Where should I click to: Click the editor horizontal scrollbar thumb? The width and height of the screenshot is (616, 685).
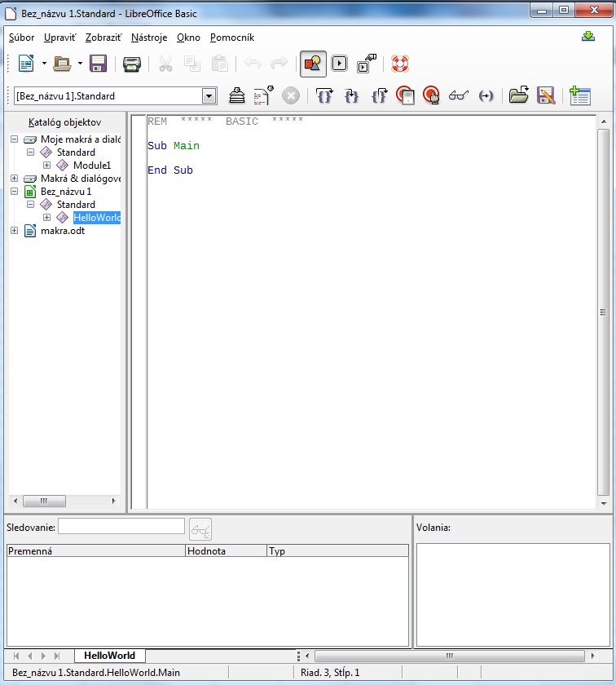pyautogui.click(x=450, y=656)
